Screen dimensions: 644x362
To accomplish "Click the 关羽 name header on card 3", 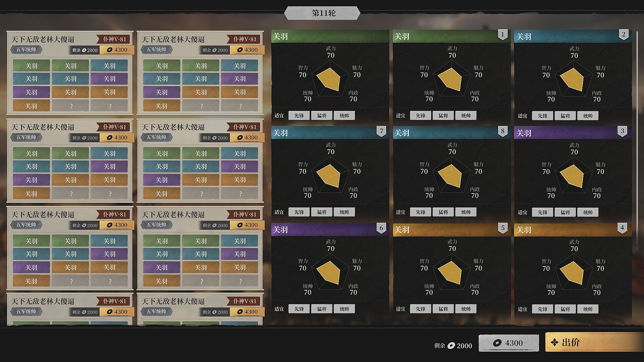I will 573,133.
